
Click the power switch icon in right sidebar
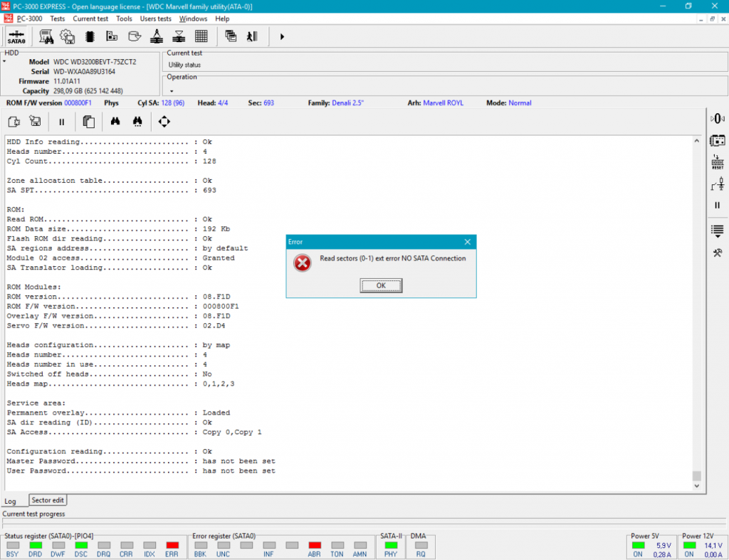[718, 185]
